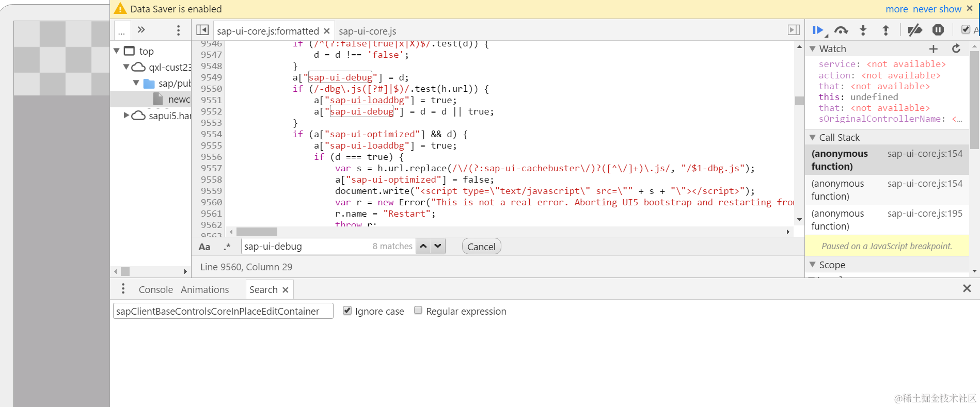Open navigator more options menu
Viewport: 980px width, 407px height.
coord(179,30)
